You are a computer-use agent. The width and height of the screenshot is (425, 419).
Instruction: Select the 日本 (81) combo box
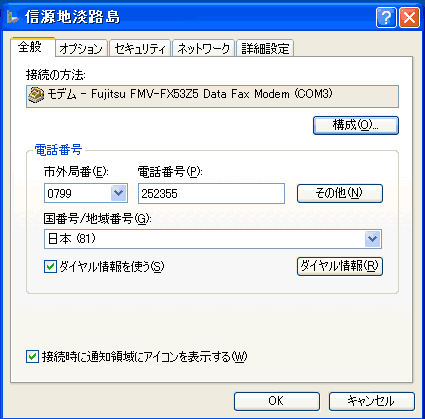213,239
